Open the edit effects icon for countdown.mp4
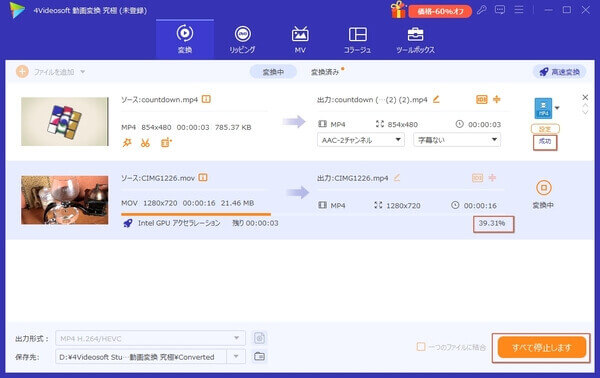600x378 pixels. pos(166,143)
